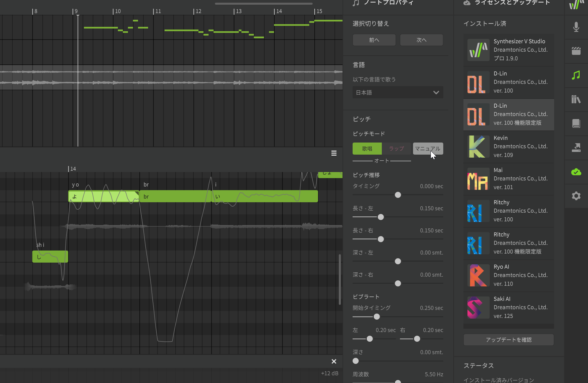Click the 深さ - 右 slider
The width and height of the screenshot is (588, 383).
(398, 283)
